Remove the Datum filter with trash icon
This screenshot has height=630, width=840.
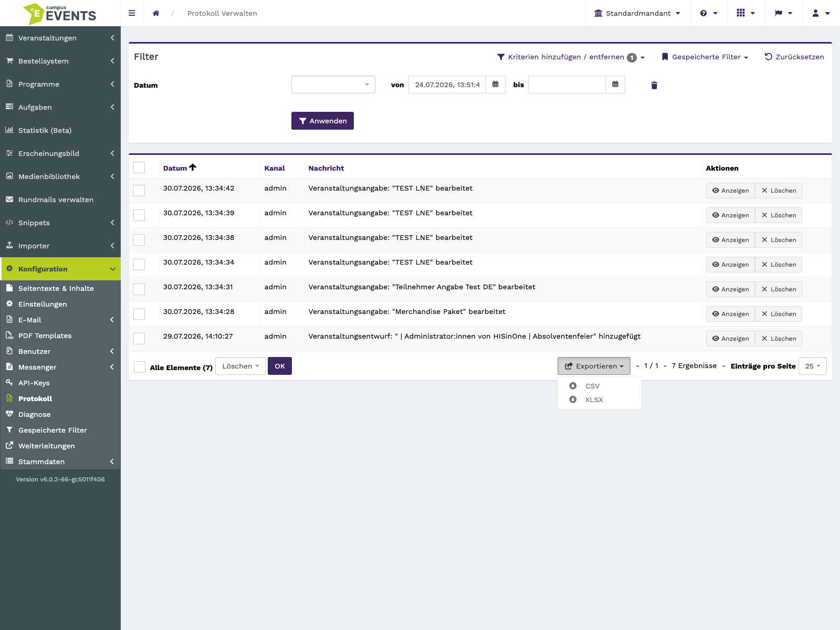654,85
